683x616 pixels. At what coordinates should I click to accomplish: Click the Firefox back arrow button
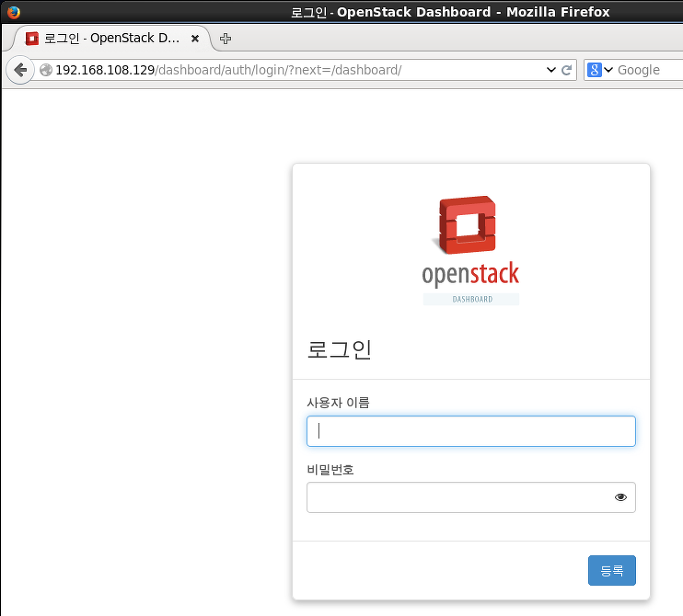pyautogui.click(x=20, y=70)
